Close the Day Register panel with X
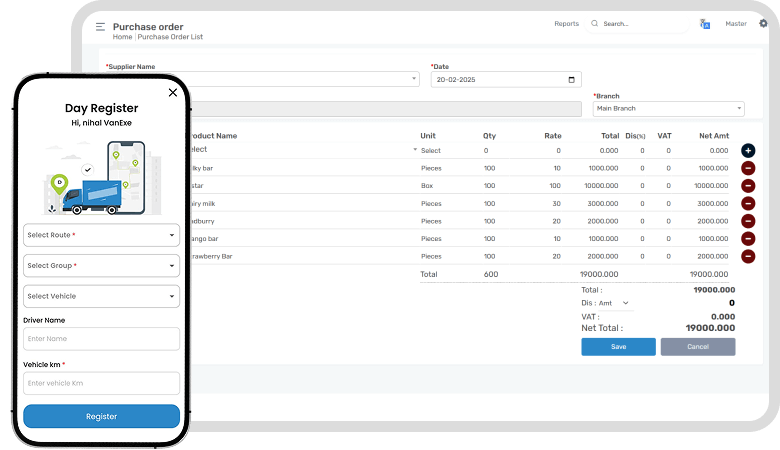Screen dimensions: 780x450 tap(173, 92)
